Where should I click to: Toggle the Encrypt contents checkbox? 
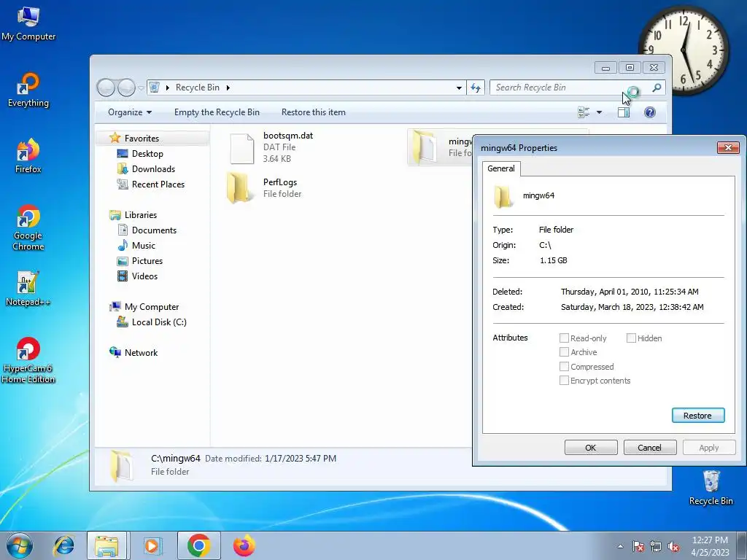[564, 381]
